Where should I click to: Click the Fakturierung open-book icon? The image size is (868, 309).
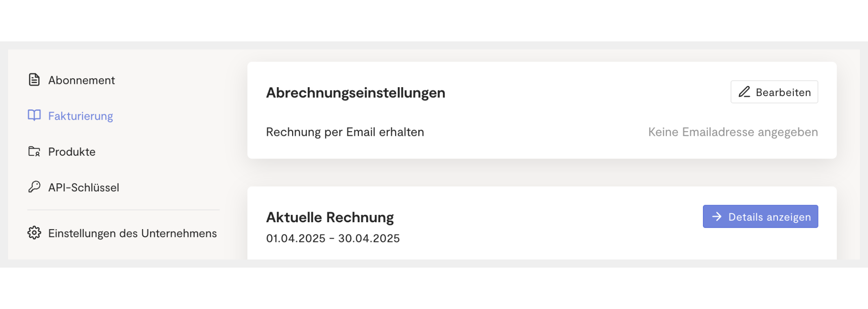tap(34, 116)
